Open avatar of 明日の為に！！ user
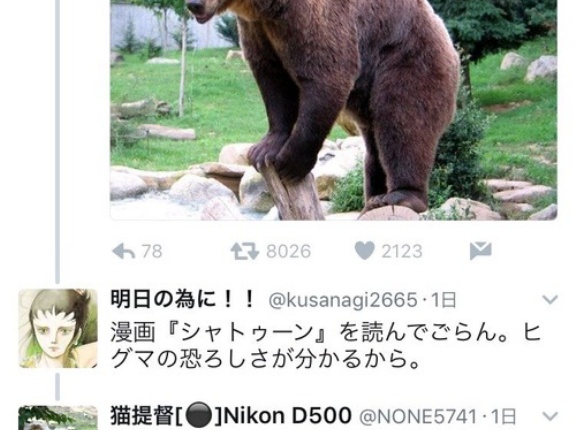 (x=58, y=328)
